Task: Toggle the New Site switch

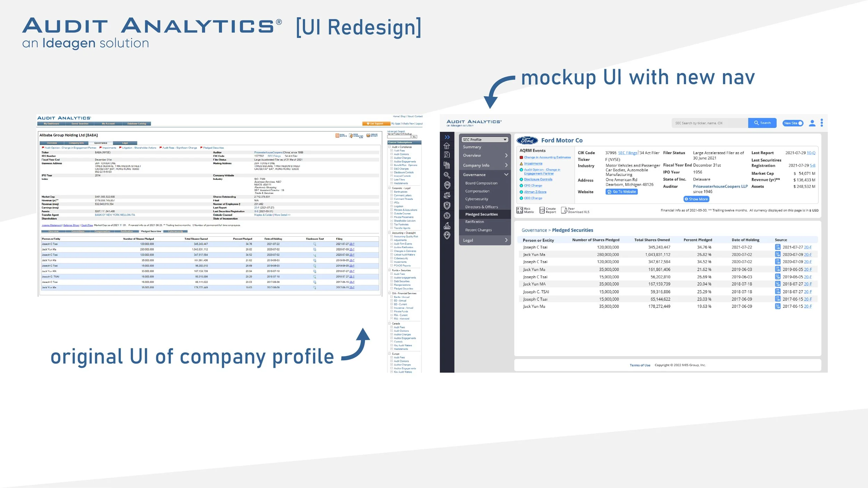Action: [x=793, y=123]
